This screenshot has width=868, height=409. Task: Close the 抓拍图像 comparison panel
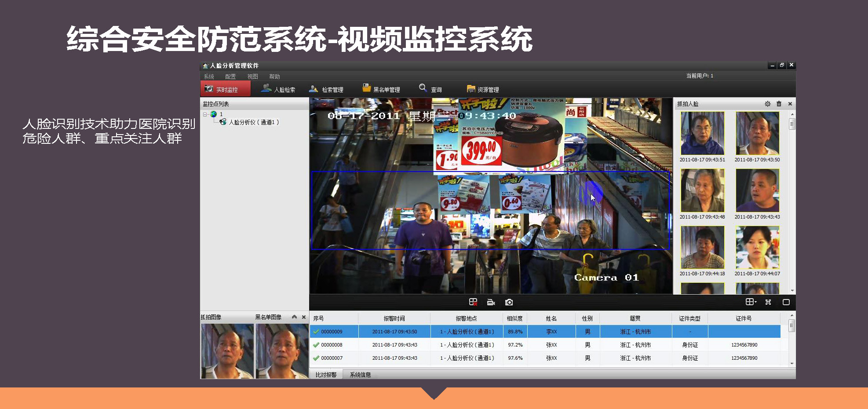tap(304, 317)
